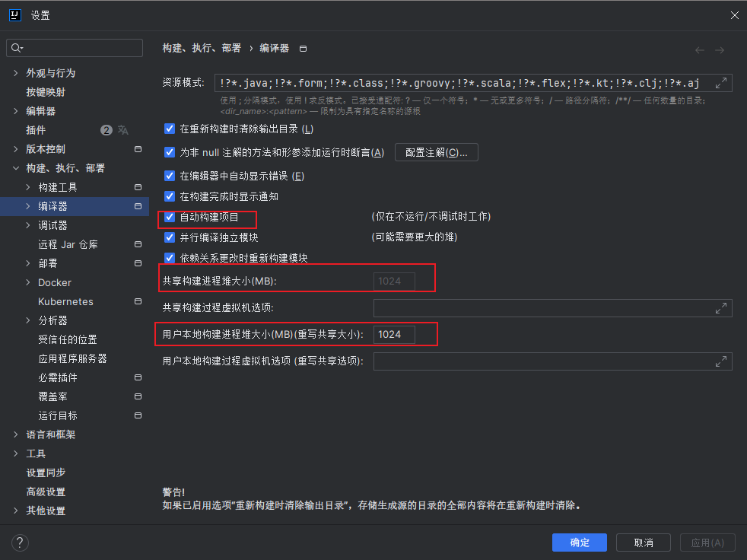The height and width of the screenshot is (560, 747).
Task: Expand the 共享构建过程虚拟机选项 field
Action: coord(721,308)
